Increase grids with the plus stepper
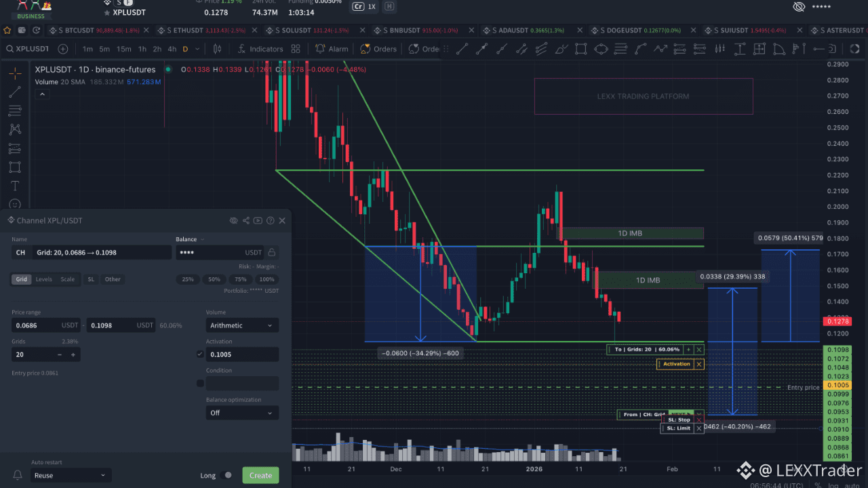Image resolution: width=868 pixels, height=488 pixels. 73,354
